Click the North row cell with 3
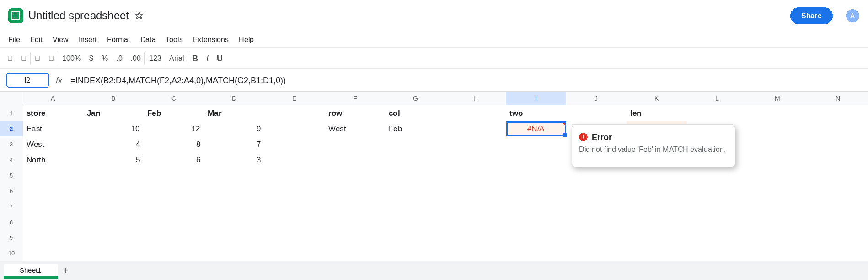The width and height of the screenshot is (868, 280). (x=234, y=160)
